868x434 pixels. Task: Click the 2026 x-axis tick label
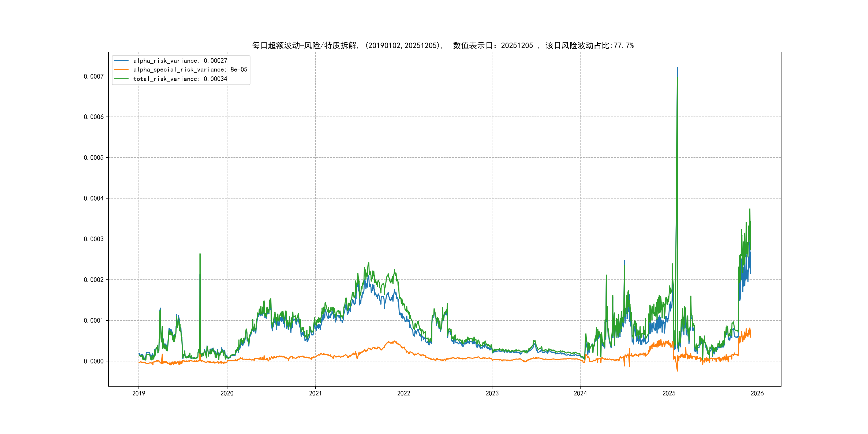[x=757, y=393]
